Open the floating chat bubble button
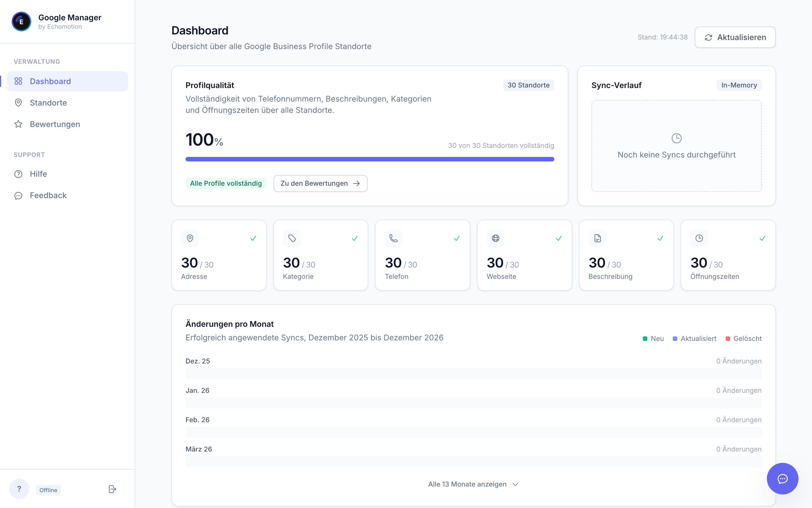The width and height of the screenshot is (812, 508). (782, 479)
